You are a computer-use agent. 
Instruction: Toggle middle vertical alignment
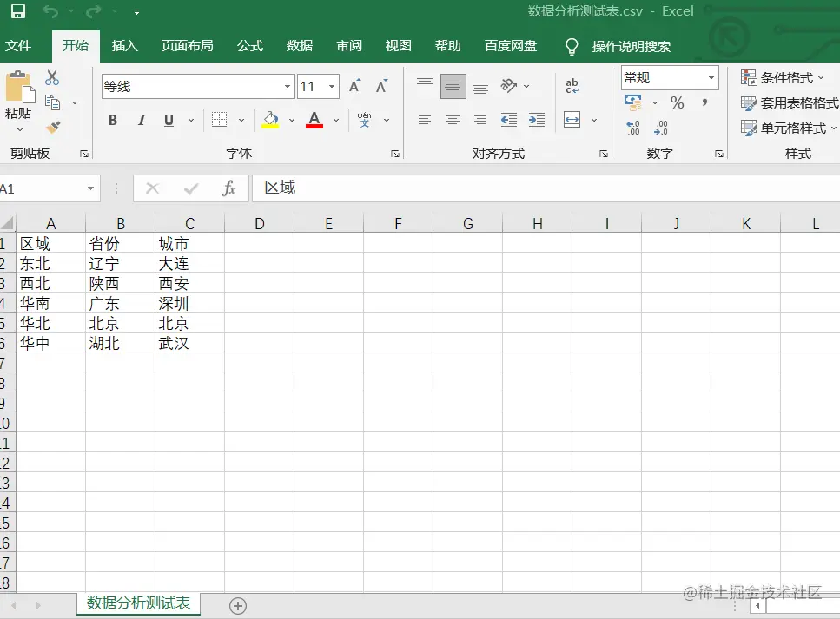453,86
